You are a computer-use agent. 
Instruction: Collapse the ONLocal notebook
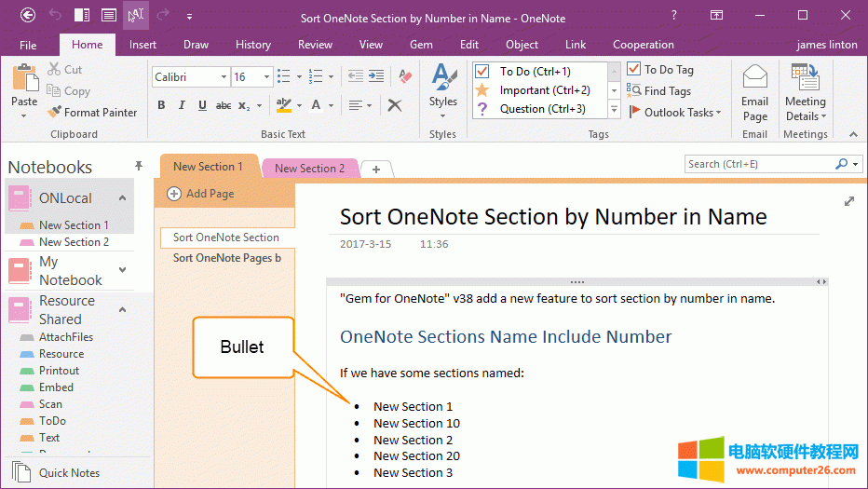pyautogui.click(x=122, y=198)
